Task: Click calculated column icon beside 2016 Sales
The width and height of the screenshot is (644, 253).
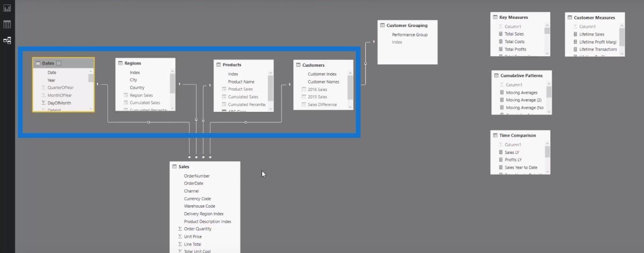Action: tap(303, 89)
